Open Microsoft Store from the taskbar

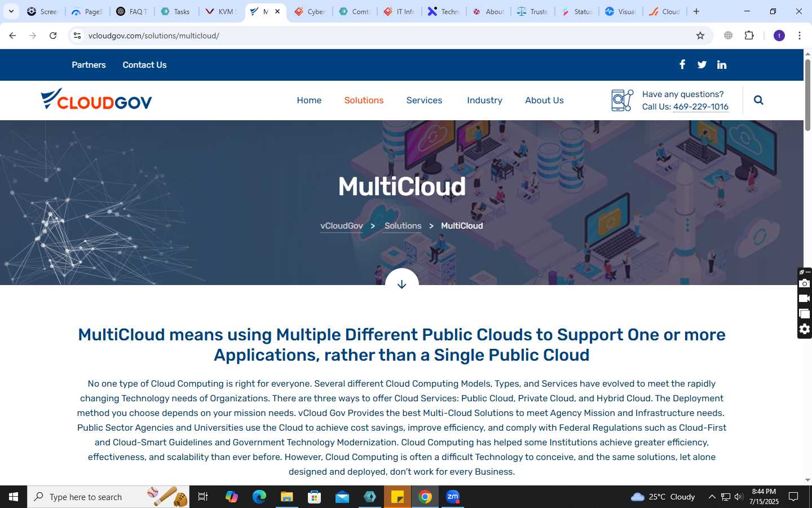(x=315, y=497)
